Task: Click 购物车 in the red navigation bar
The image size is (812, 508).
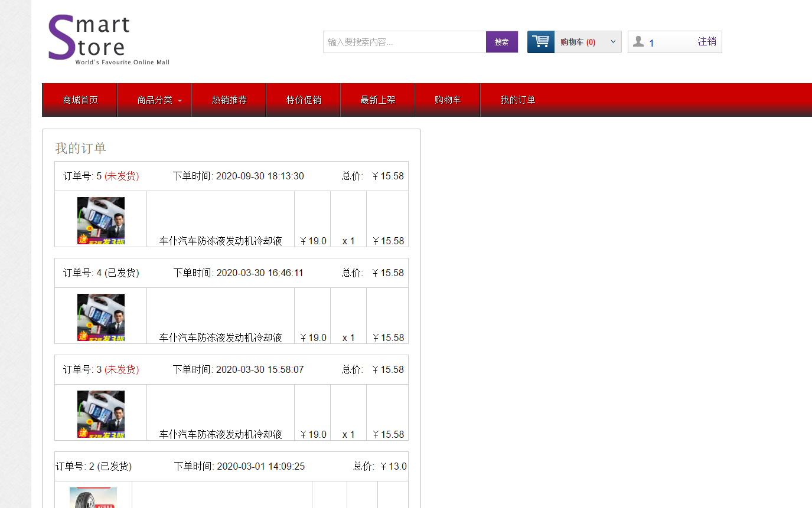Action: (x=448, y=100)
